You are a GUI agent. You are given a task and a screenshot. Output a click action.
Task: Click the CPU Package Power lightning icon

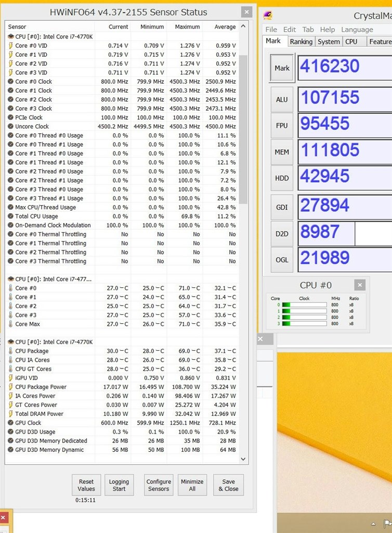tap(10, 387)
